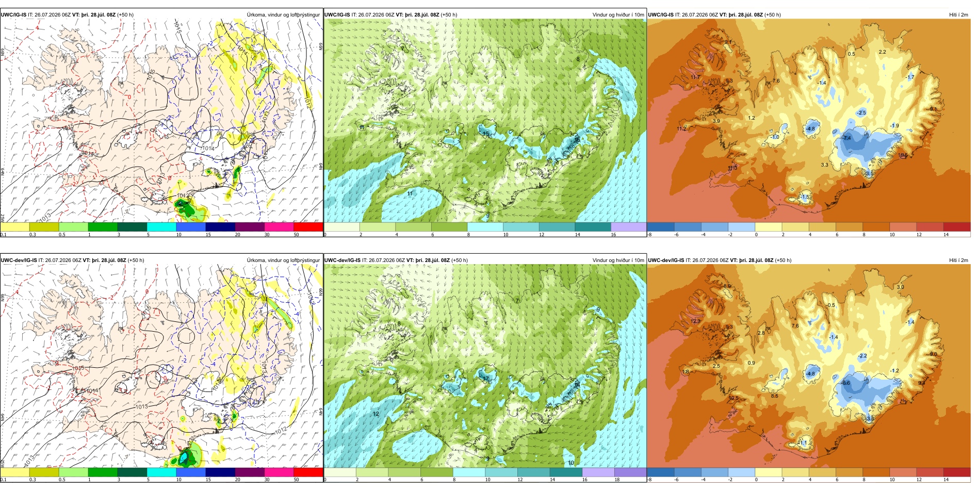This screenshot has width=980, height=490.
Task: Click cyan swatch in UWC precipitation legend
Action: click(x=161, y=227)
